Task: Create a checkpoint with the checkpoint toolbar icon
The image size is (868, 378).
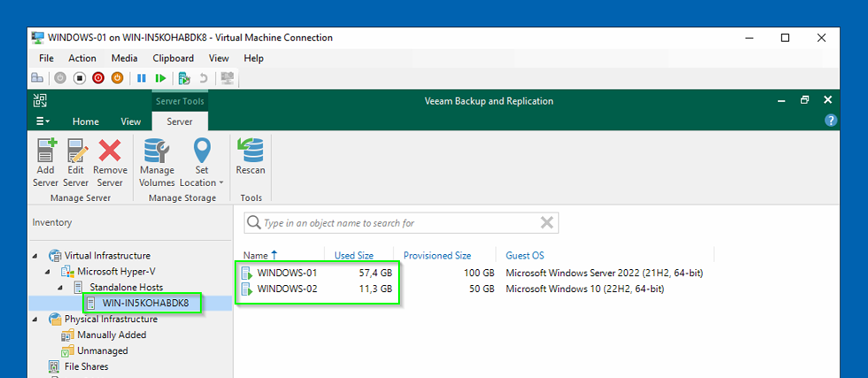Action: click(184, 78)
